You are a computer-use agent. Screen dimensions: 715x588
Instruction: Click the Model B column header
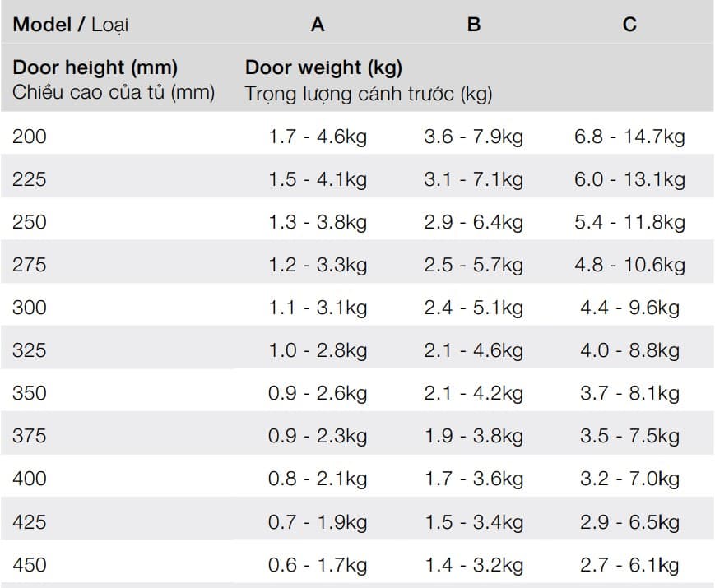pos(474,24)
